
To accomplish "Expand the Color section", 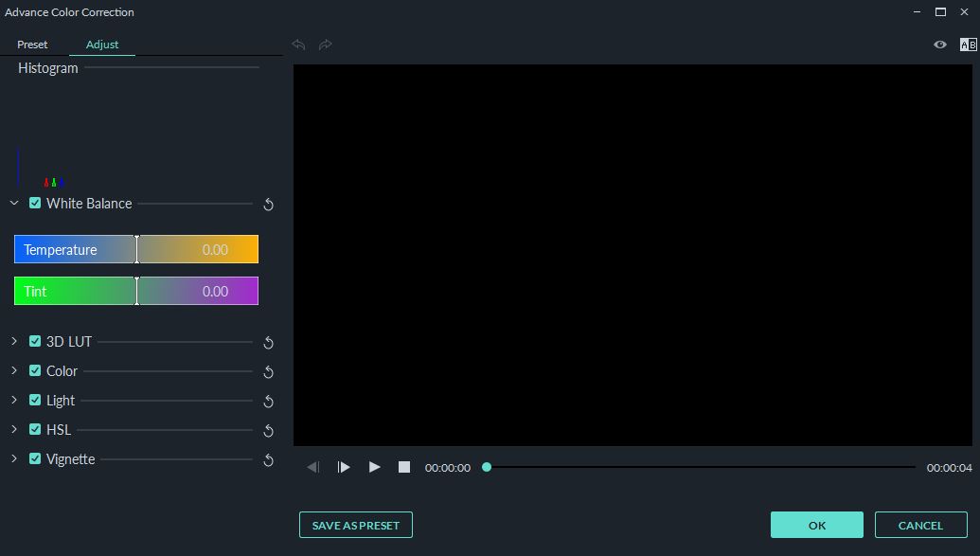I will point(14,370).
